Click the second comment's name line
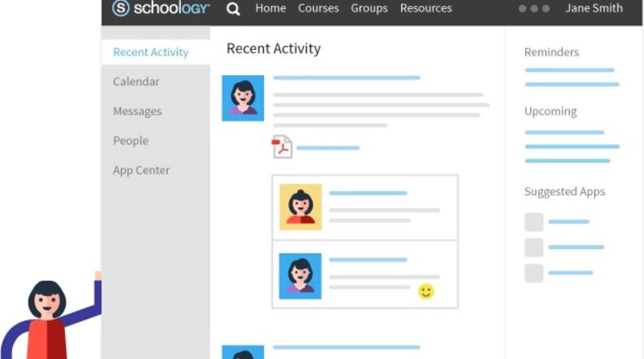The image size is (644, 359). pyautogui.click(x=368, y=259)
